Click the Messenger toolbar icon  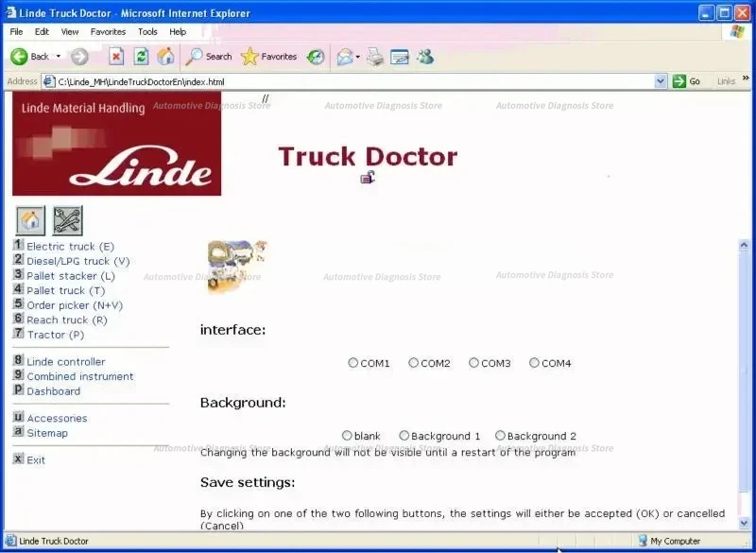(x=425, y=57)
